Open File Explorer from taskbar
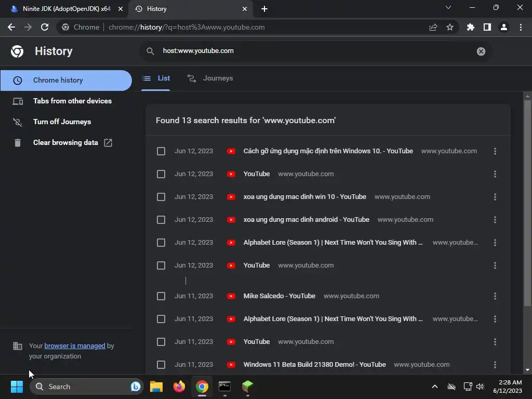Image resolution: width=532 pixels, height=399 pixels. tap(156, 387)
